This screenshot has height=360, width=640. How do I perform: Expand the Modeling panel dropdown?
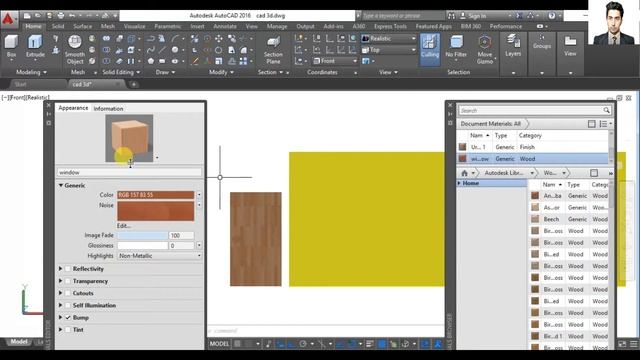click(31, 72)
